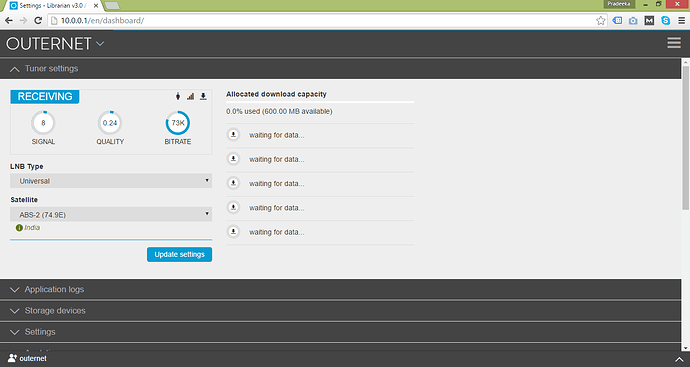Screen dimensions: 690x367
Task: Open the Skype extension icon
Action: pyautogui.click(x=665, y=20)
